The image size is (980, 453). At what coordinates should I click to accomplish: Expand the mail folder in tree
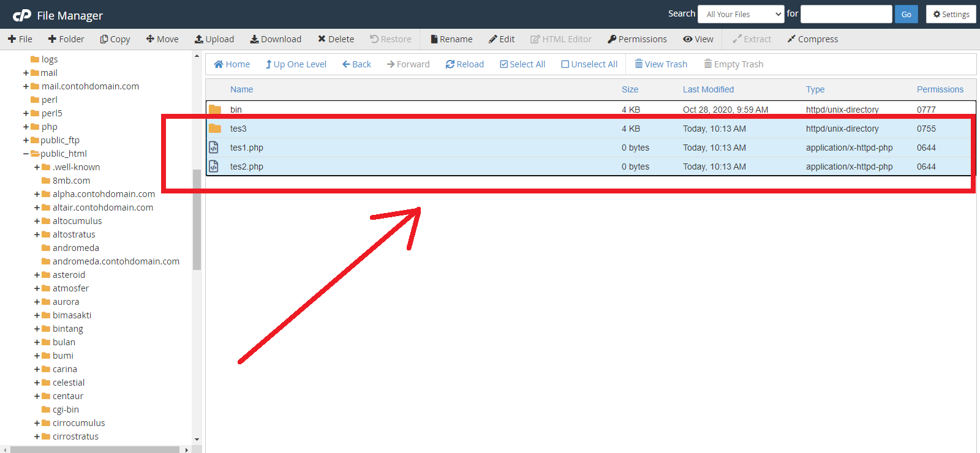point(26,73)
